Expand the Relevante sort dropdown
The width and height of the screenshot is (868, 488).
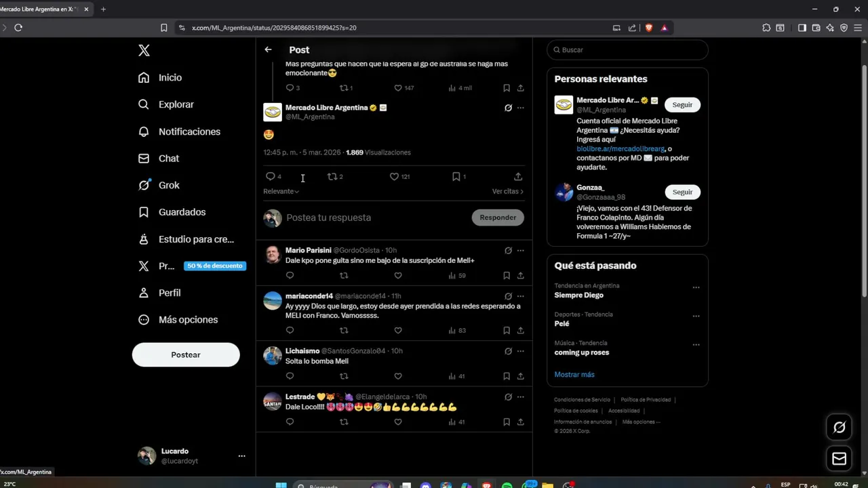(281, 191)
